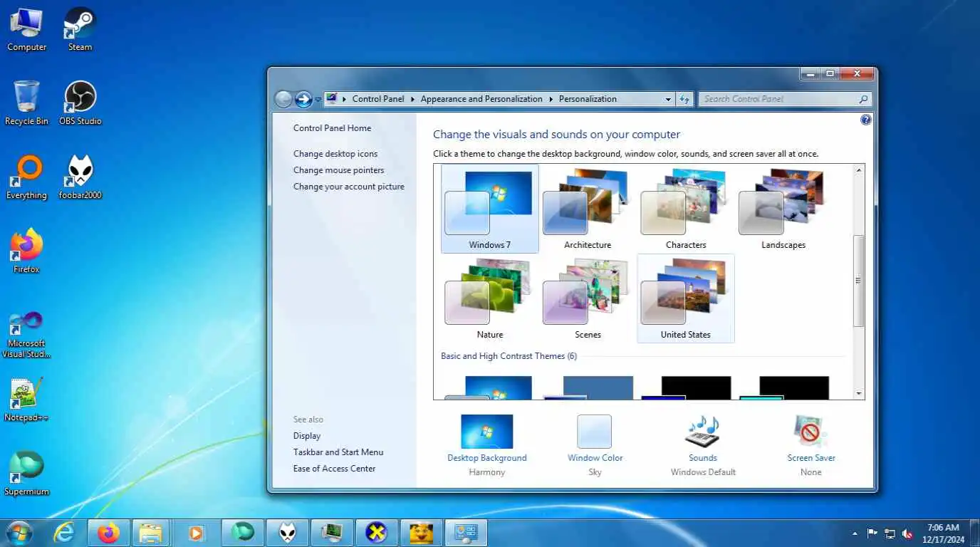Click the Forward arrow navigation button

[303, 99]
